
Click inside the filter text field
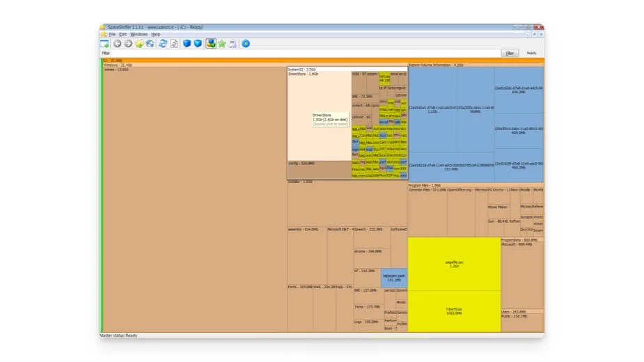click(305, 53)
